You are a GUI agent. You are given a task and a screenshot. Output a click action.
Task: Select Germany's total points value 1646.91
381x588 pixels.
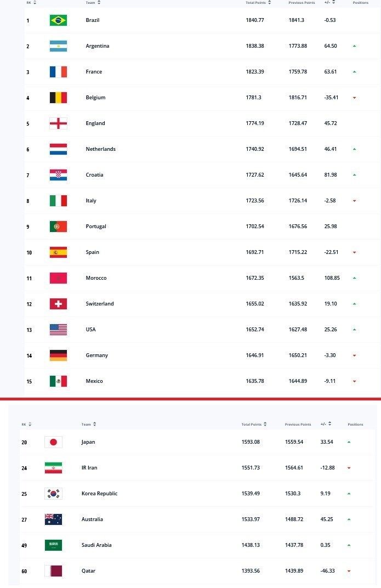(255, 355)
